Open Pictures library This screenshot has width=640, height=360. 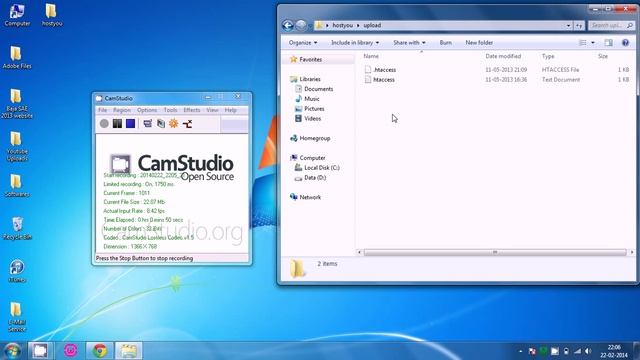pos(314,109)
